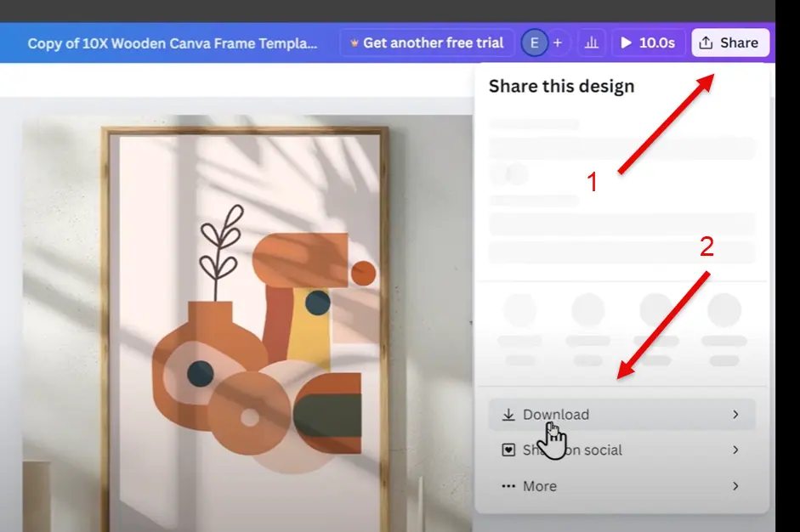Image resolution: width=800 pixels, height=532 pixels.
Task: Expand the More options chevron
Action: (735, 486)
